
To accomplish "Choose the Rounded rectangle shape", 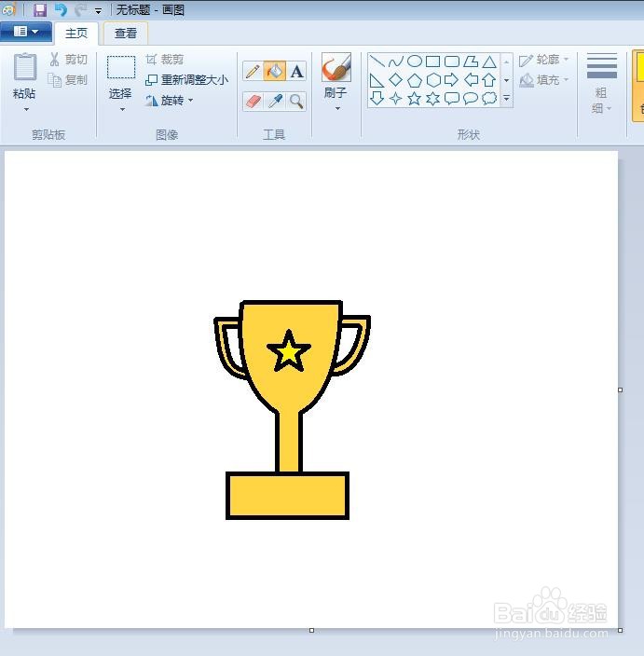I will point(451,61).
